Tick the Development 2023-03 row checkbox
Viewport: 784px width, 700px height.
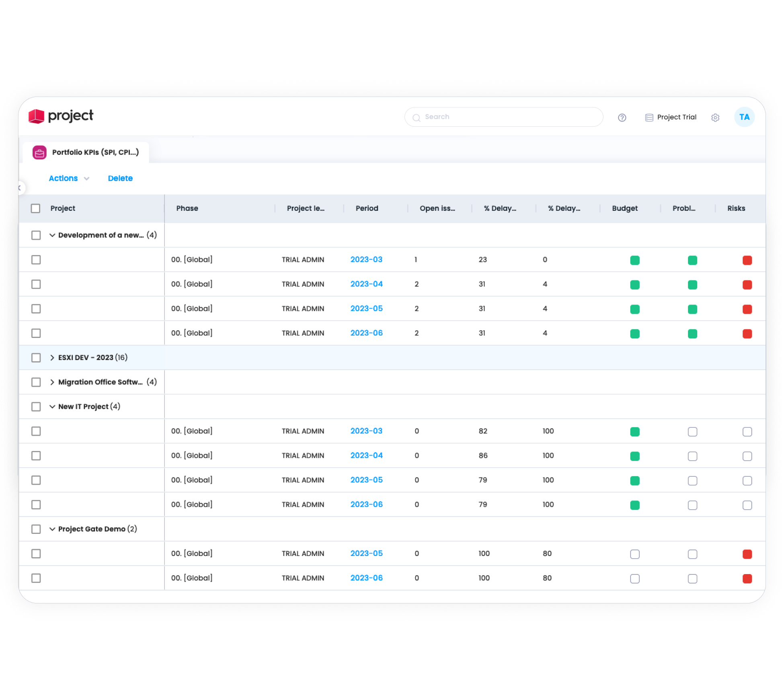tap(36, 260)
